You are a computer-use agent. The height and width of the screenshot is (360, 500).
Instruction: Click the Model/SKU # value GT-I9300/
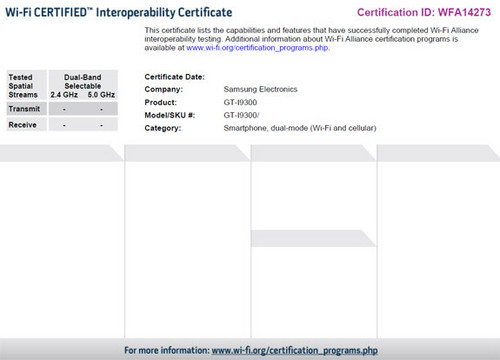pyautogui.click(x=241, y=115)
